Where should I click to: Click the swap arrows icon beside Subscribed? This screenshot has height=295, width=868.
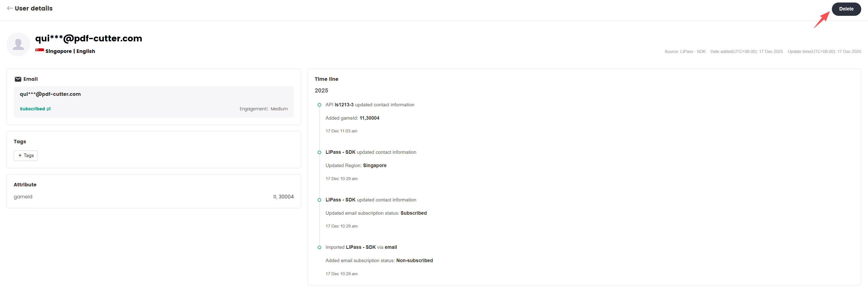click(49, 109)
